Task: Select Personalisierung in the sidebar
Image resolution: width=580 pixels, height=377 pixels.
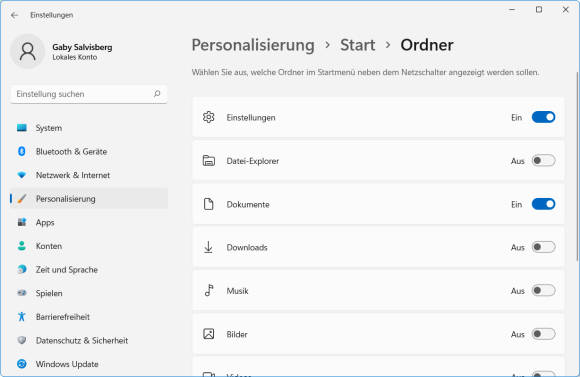Action: (x=89, y=199)
